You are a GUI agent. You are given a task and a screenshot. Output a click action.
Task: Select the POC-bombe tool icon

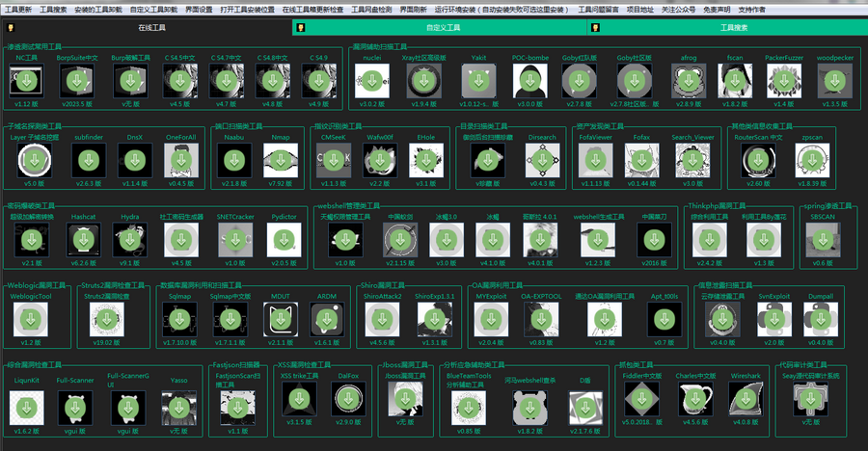[530, 81]
